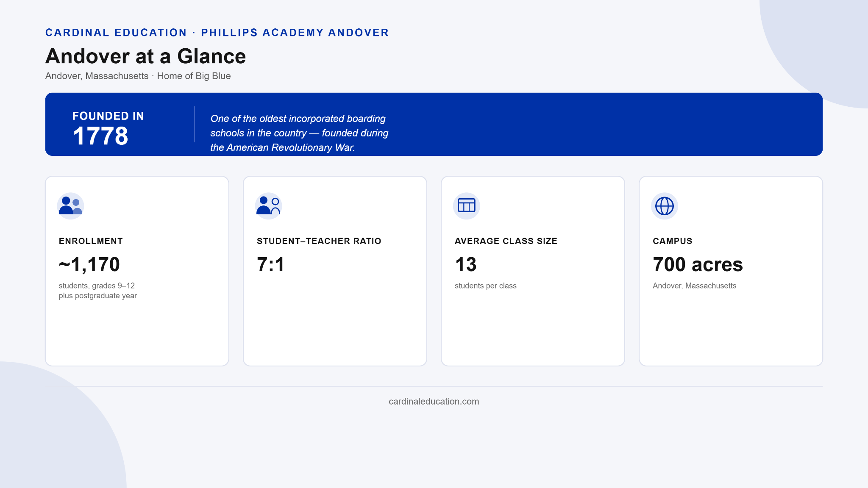Select the 'Andover at a Glance' title

145,56
